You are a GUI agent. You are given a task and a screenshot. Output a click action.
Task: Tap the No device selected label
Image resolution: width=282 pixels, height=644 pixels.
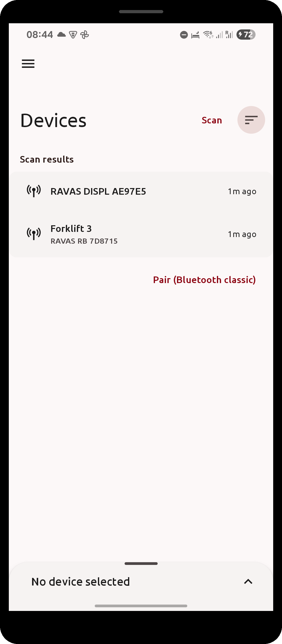tap(81, 582)
